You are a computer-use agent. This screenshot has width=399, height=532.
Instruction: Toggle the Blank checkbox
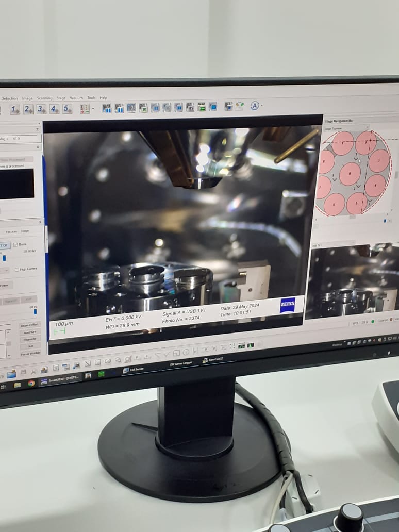pyautogui.click(x=15, y=244)
